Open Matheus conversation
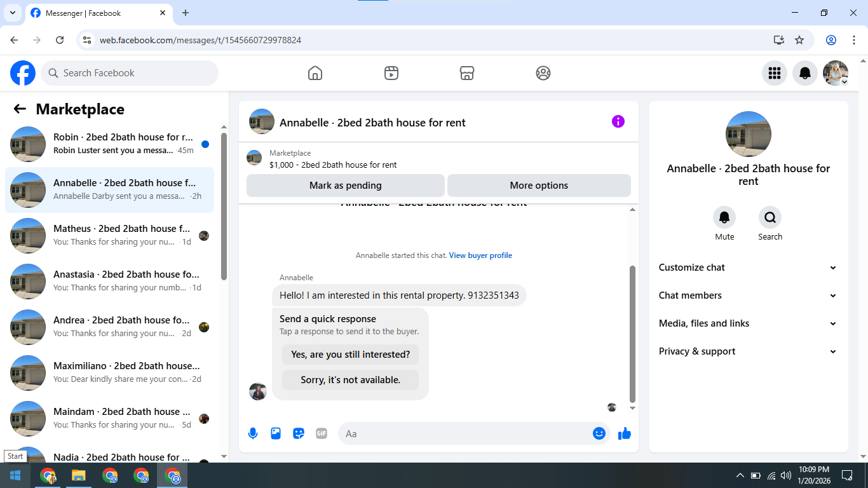Screen dimensions: 868x488 pos(109,236)
